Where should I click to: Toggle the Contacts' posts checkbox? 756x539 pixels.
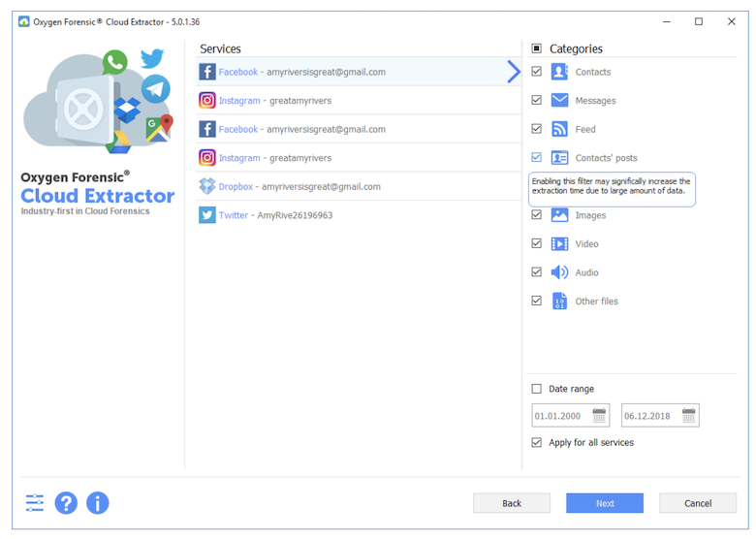click(x=536, y=157)
